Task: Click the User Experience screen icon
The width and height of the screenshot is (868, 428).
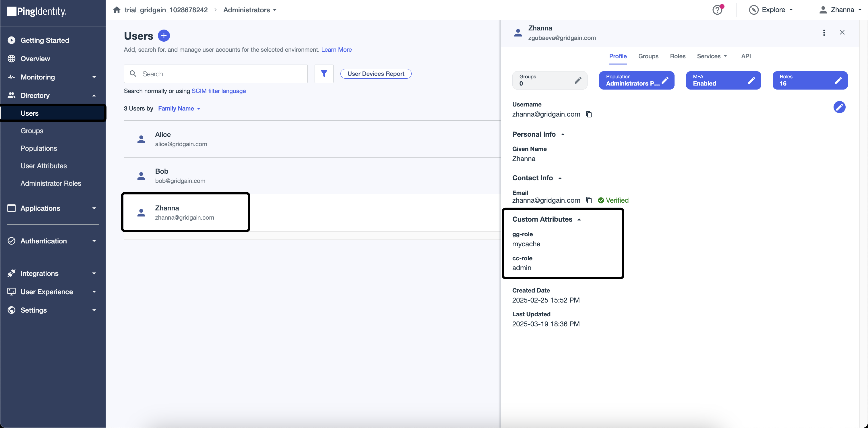Action: coord(11,292)
